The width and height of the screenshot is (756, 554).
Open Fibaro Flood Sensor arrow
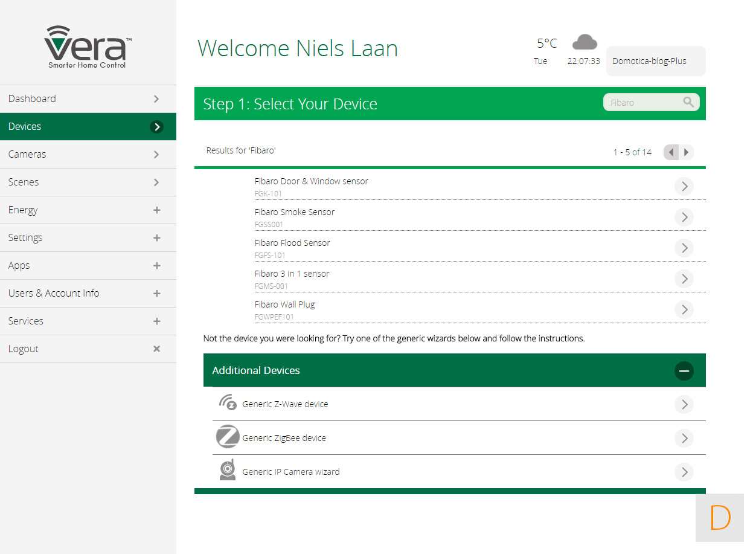point(684,248)
